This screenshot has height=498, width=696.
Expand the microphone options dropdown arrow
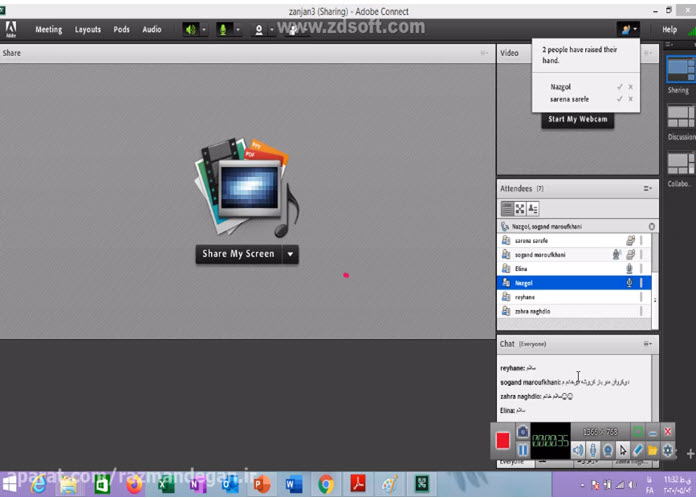[x=238, y=30]
